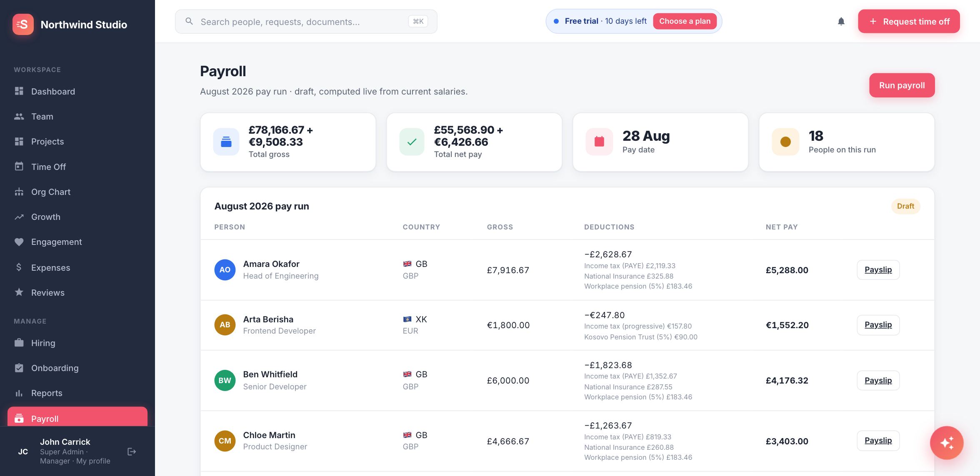Viewport: 980px width, 476px height.
Task: Open the notifications bell
Action: click(x=841, y=21)
